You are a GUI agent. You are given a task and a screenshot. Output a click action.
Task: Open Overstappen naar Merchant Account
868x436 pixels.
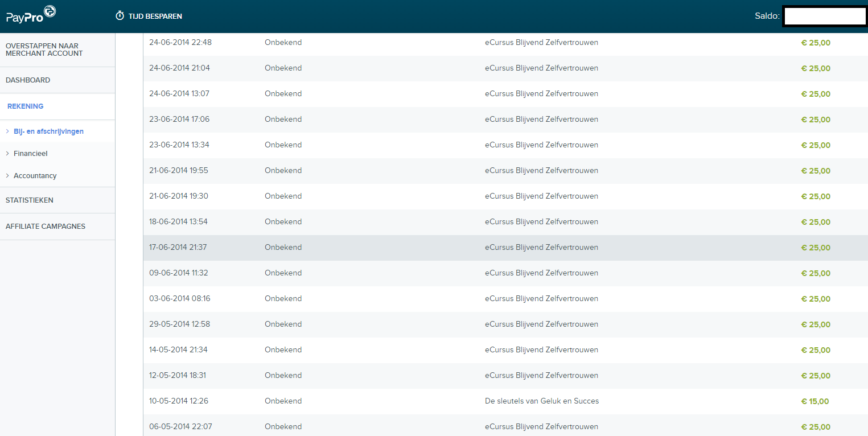pyautogui.click(x=44, y=50)
